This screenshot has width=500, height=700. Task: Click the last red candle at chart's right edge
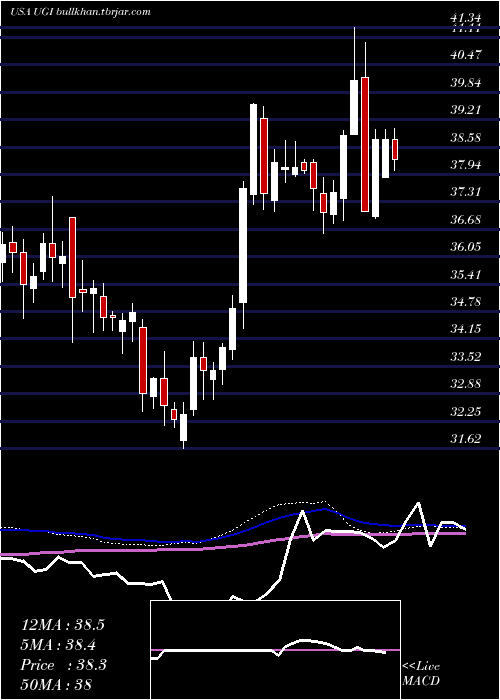[x=395, y=149]
